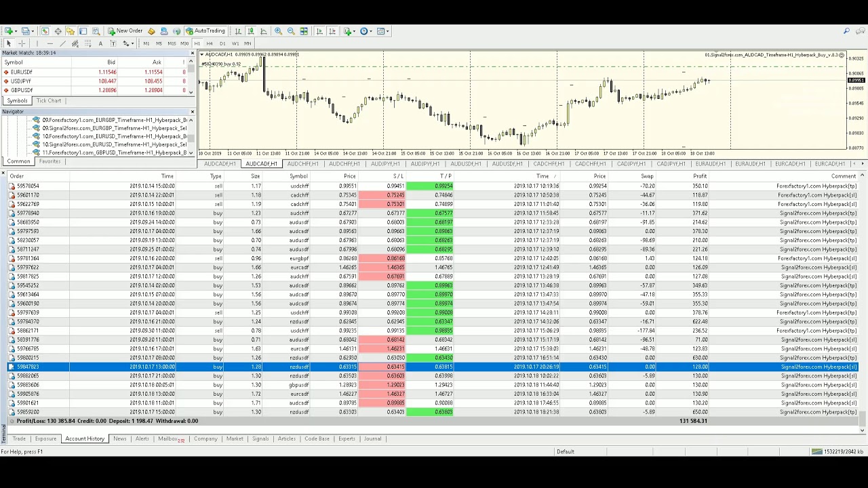868x488 pixels.
Task: Open the Experts tab
Action: pyautogui.click(x=347, y=439)
